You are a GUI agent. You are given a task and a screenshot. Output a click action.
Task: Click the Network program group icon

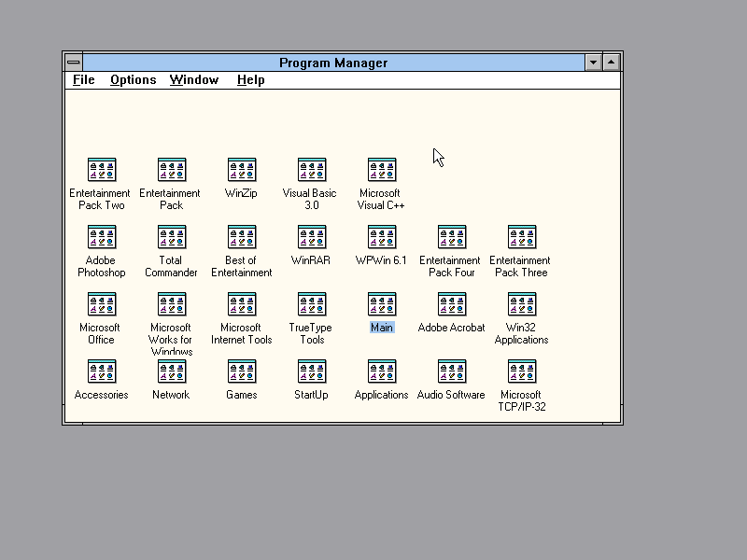172,371
